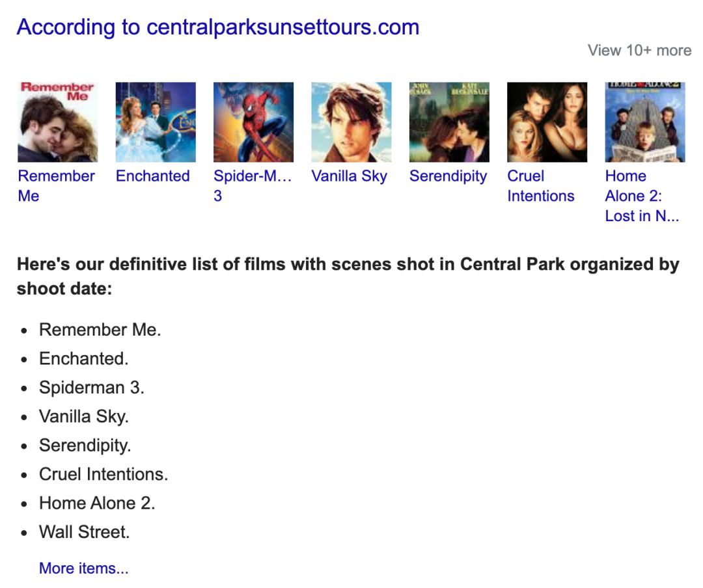The image size is (703, 588).
Task: Select the 'Spiderman 3.' list item
Action: click(x=92, y=387)
